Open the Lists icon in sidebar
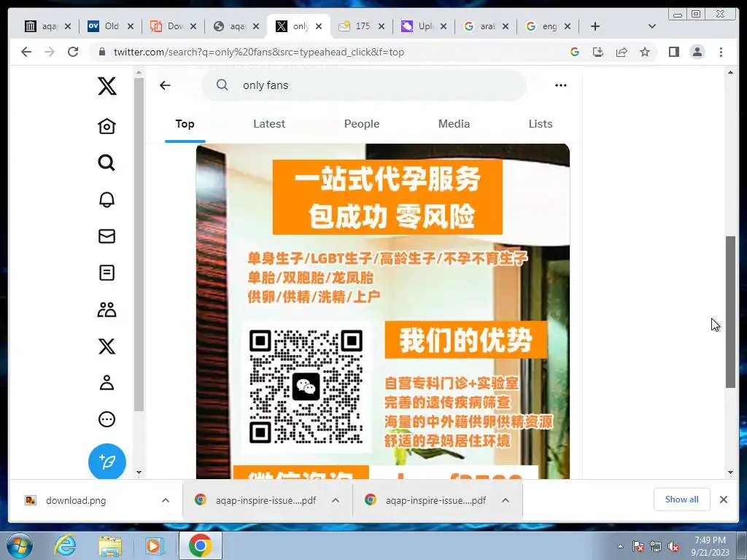 [x=107, y=273]
